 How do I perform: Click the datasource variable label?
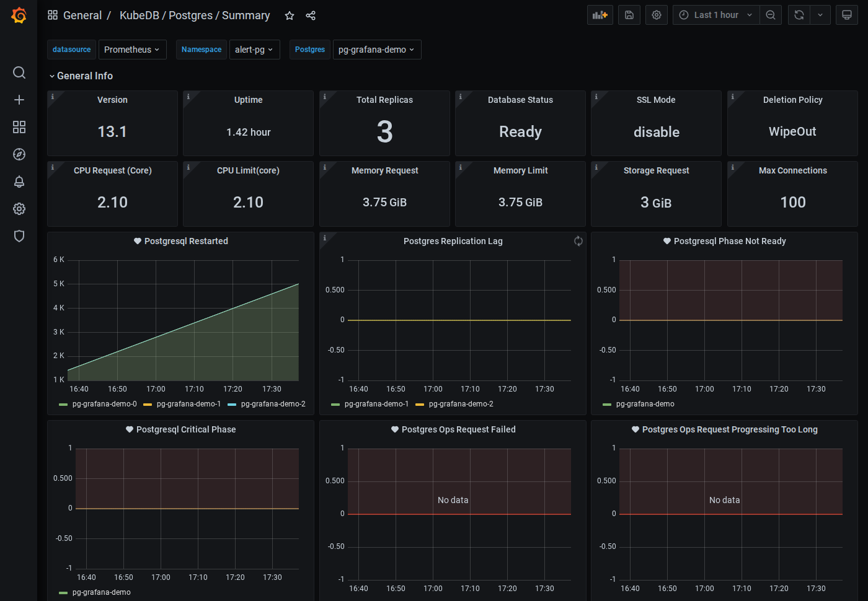click(71, 50)
